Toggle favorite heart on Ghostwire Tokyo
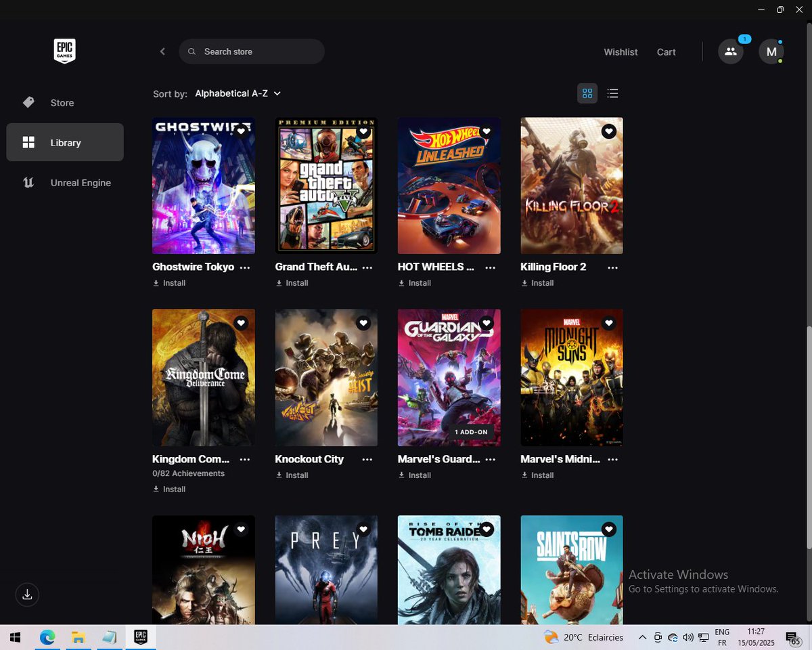The image size is (812, 650). coord(241,131)
